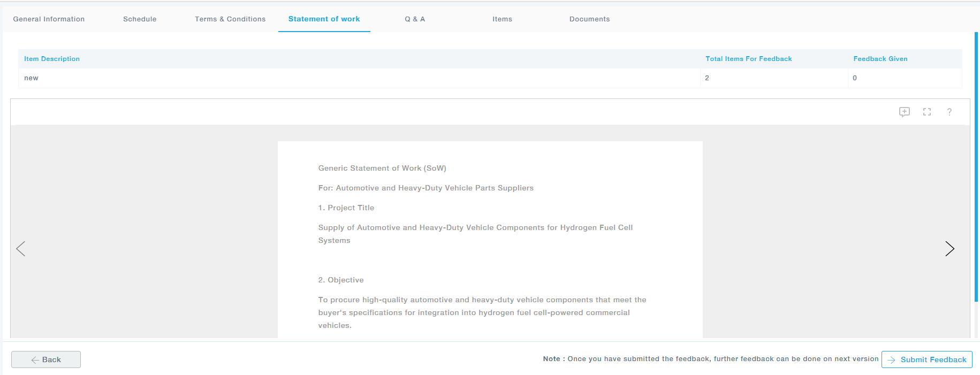Viewport: 980px width, 375px height.
Task: Switch to the Q & A tab
Action: 415,19
